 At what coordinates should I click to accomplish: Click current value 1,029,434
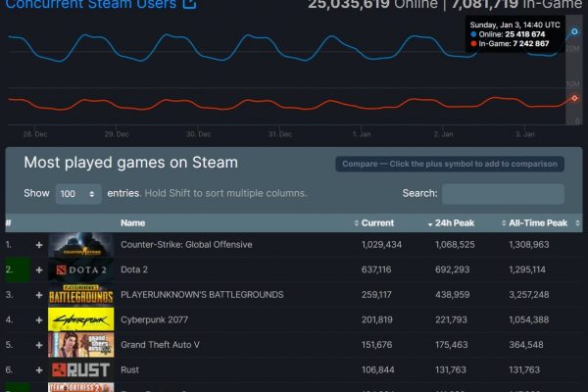(x=381, y=245)
